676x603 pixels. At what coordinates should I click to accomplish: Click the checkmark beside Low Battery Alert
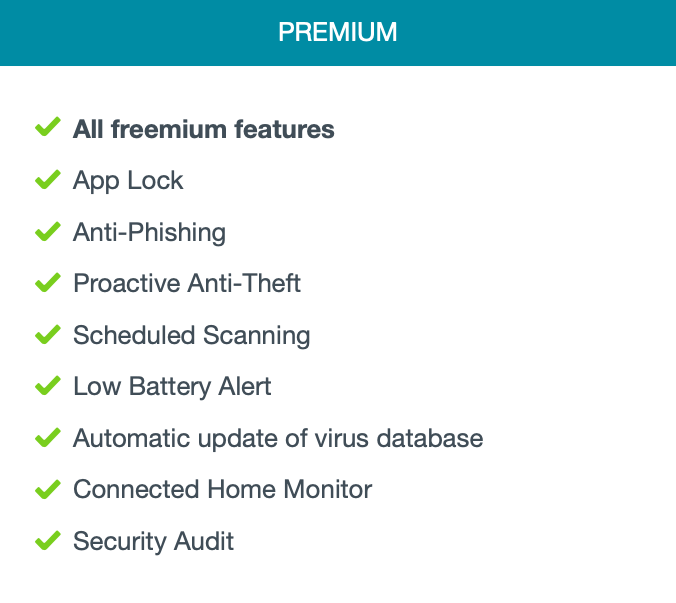48,386
